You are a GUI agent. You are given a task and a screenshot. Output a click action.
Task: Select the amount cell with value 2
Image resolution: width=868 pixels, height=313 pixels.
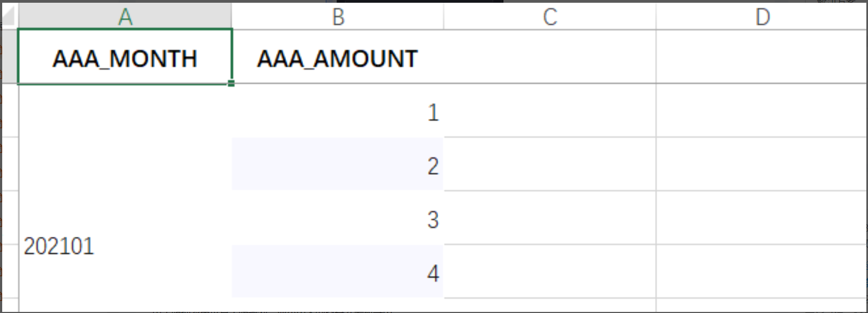[x=338, y=164]
